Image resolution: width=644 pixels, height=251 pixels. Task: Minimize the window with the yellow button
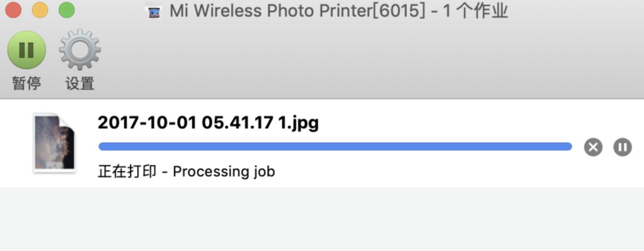pyautogui.click(x=40, y=11)
